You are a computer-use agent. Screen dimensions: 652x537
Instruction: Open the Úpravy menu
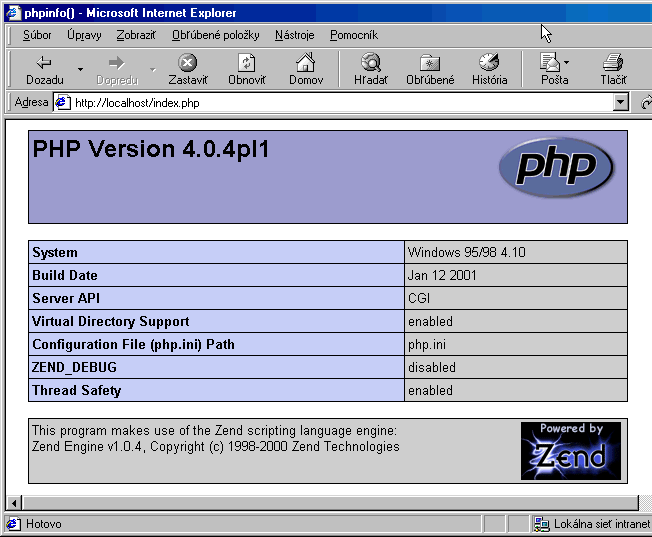coord(84,35)
